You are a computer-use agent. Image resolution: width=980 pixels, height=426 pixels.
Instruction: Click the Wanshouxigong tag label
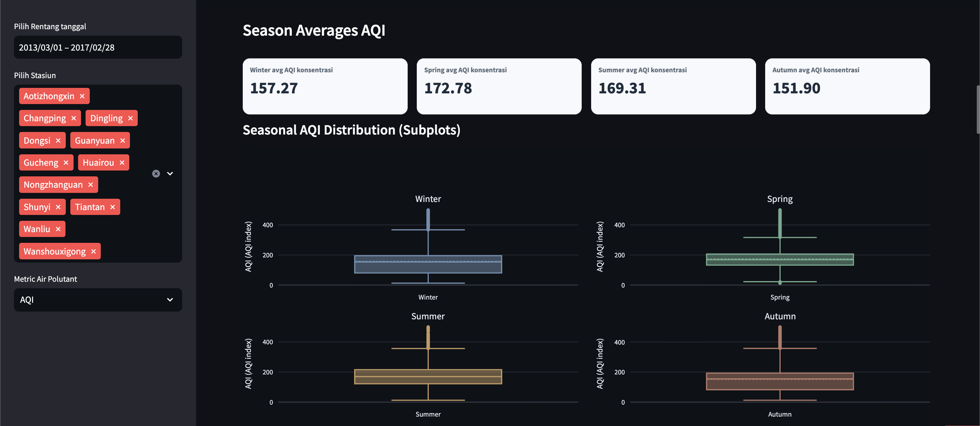[55, 251]
